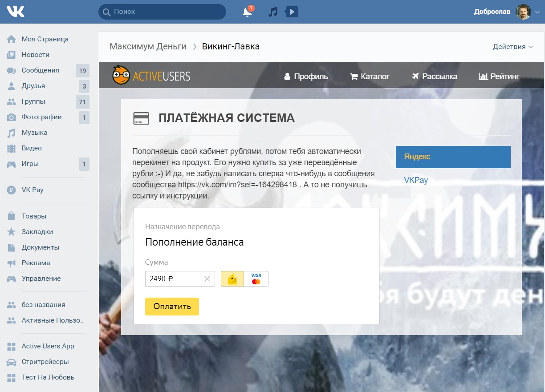Click the apps grid icon beside Active Users App
The image size is (545, 392).
(x=12, y=346)
